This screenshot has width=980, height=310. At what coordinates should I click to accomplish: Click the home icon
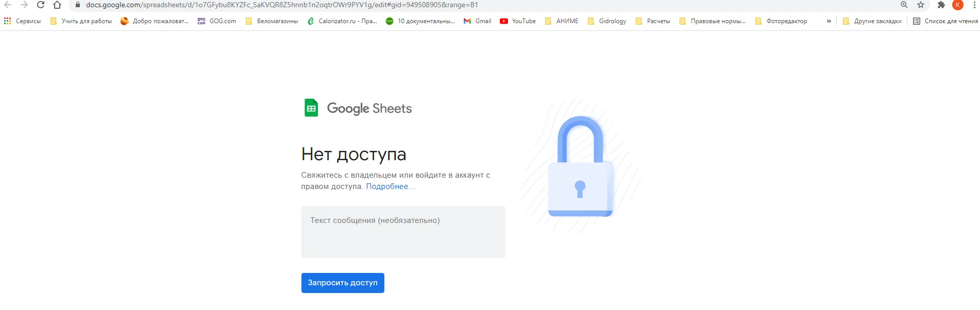(58, 6)
